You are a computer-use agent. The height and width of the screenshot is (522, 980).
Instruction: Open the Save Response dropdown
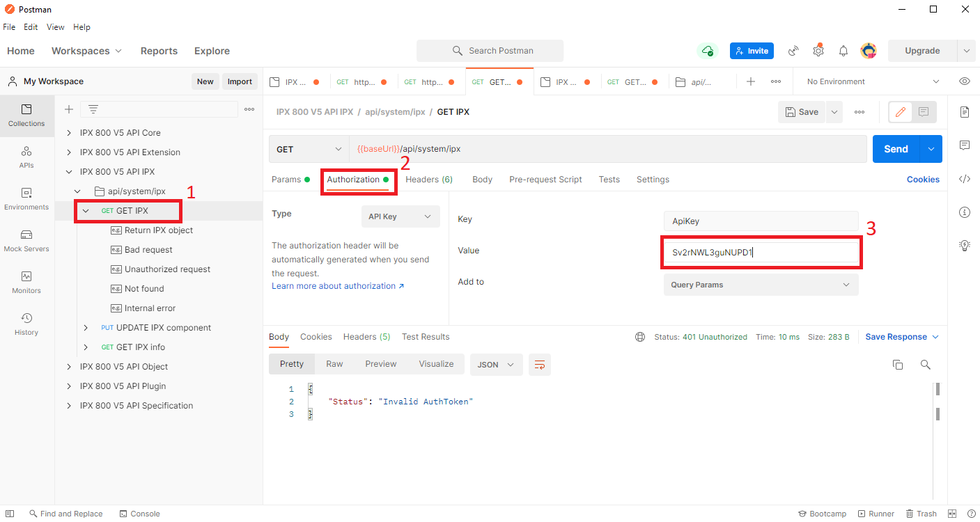(902, 337)
